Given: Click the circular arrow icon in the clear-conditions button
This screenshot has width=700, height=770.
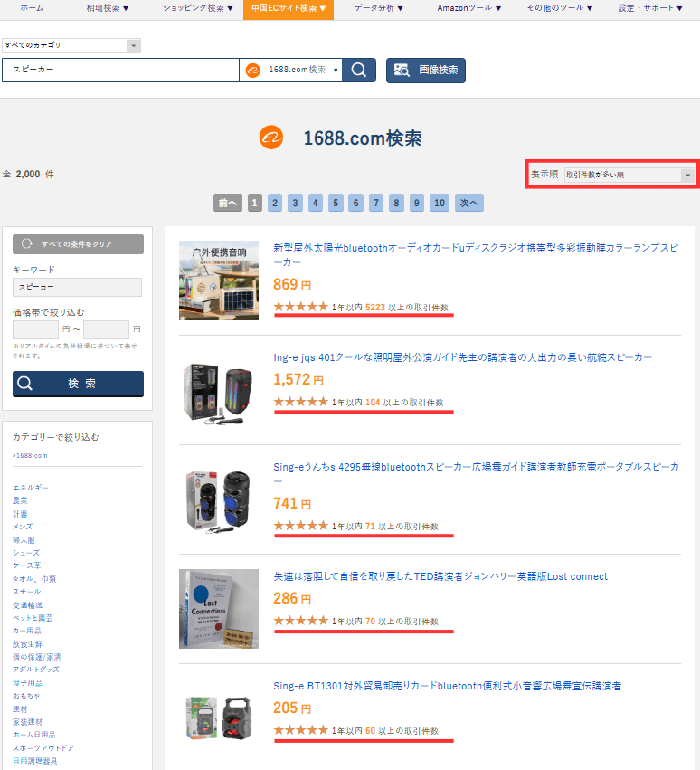Looking at the screenshot, I should coord(27,243).
